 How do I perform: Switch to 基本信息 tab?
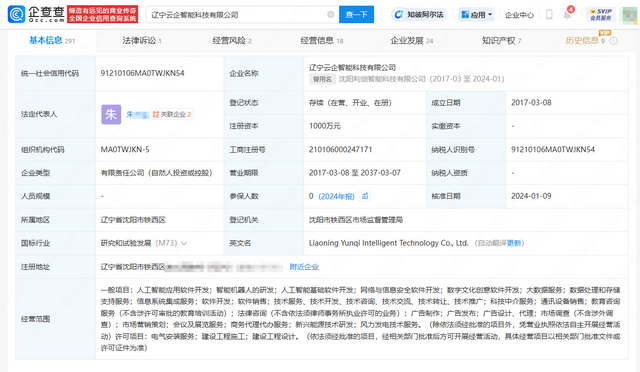[52, 40]
